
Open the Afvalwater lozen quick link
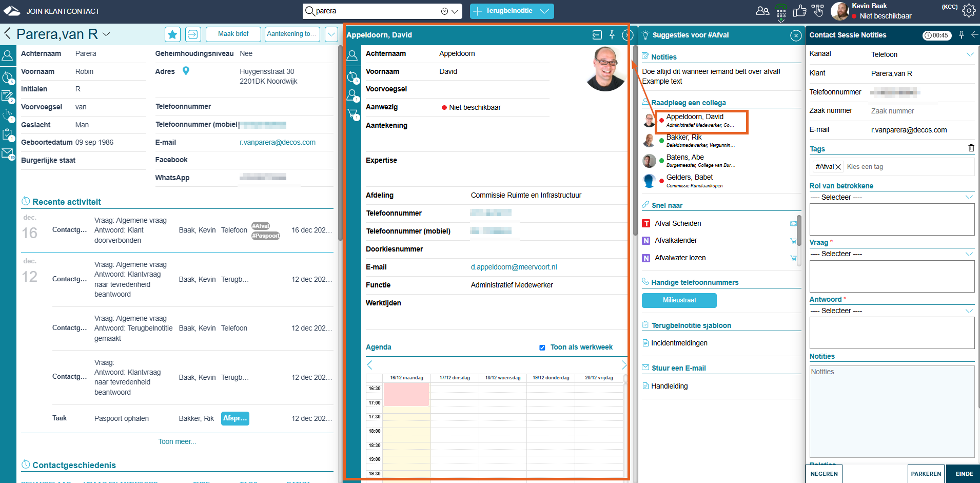point(680,258)
